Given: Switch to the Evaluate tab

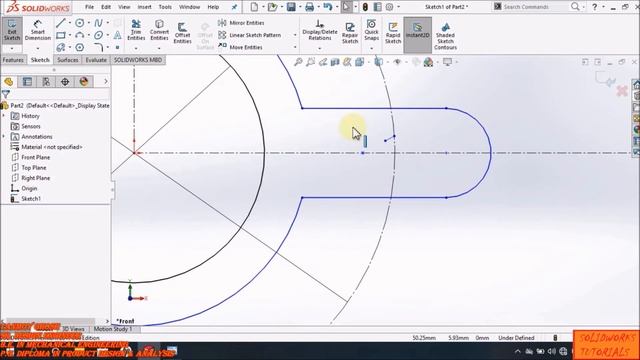Looking at the screenshot, I should pos(96,60).
